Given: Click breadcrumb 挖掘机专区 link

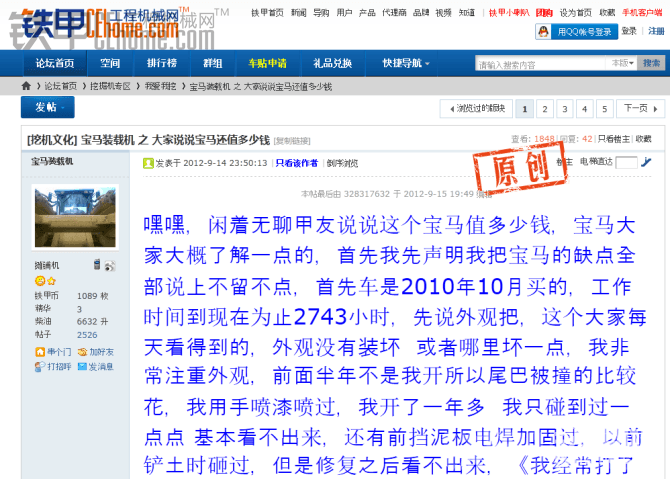Looking at the screenshot, I should pyautogui.click(x=110, y=86).
